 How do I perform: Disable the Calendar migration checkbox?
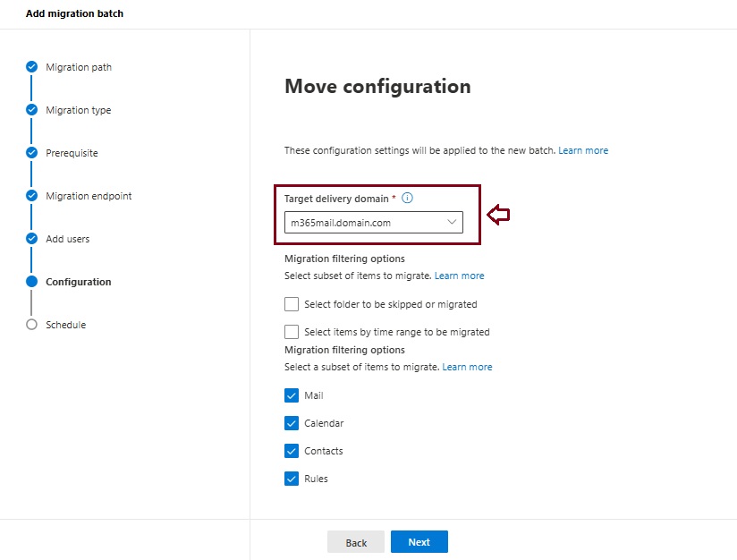point(292,423)
